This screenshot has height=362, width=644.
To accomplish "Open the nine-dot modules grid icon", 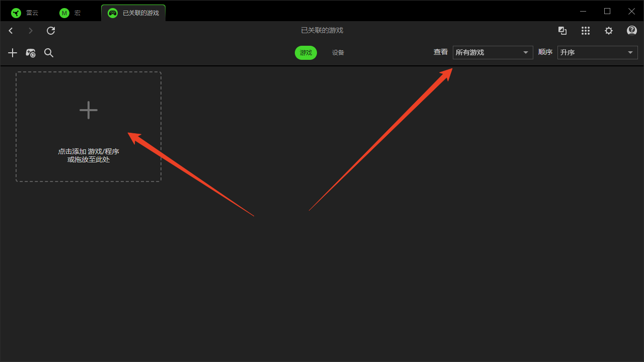I will [x=586, y=31].
